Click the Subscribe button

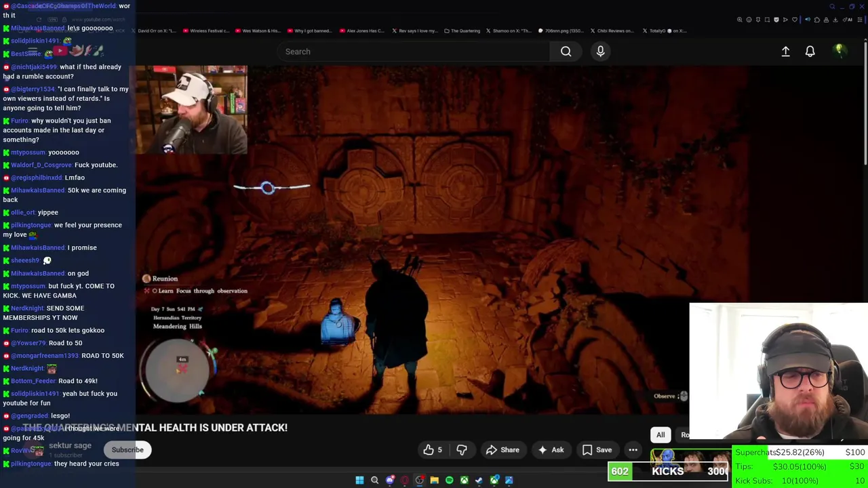point(127,450)
